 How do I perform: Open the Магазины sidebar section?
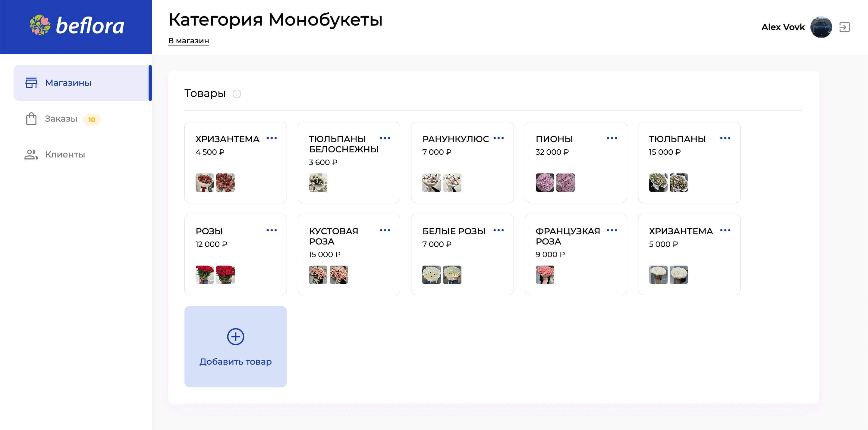(83, 83)
